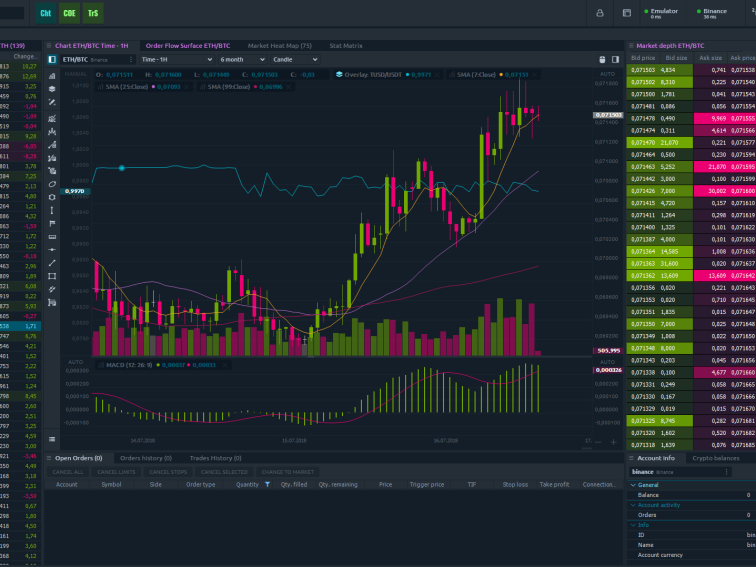The width and height of the screenshot is (756, 567).
Task: Click the Overlay TUSD/USDT layers icon
Action: [339, 75]
